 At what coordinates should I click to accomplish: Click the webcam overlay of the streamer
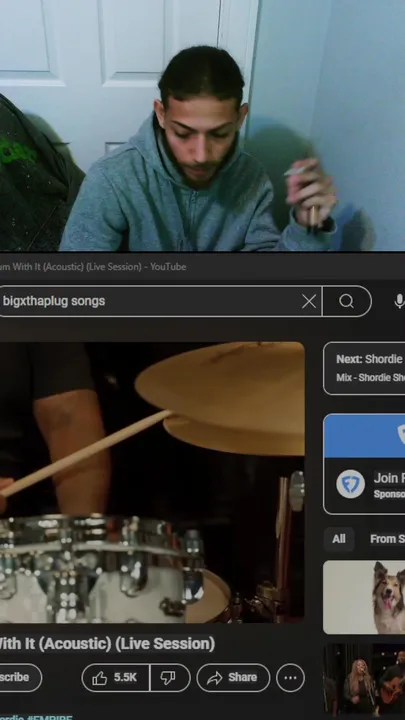click(202, 125)
